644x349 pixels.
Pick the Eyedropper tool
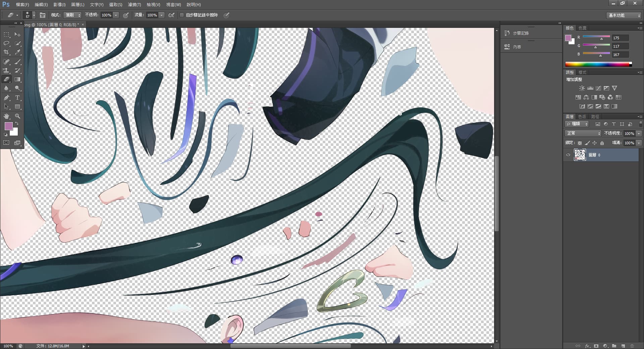[18, 52]
